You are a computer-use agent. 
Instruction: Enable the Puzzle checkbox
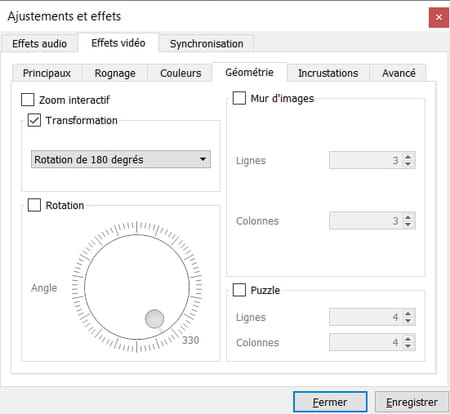pyautogui.click(x=239, y=290)
